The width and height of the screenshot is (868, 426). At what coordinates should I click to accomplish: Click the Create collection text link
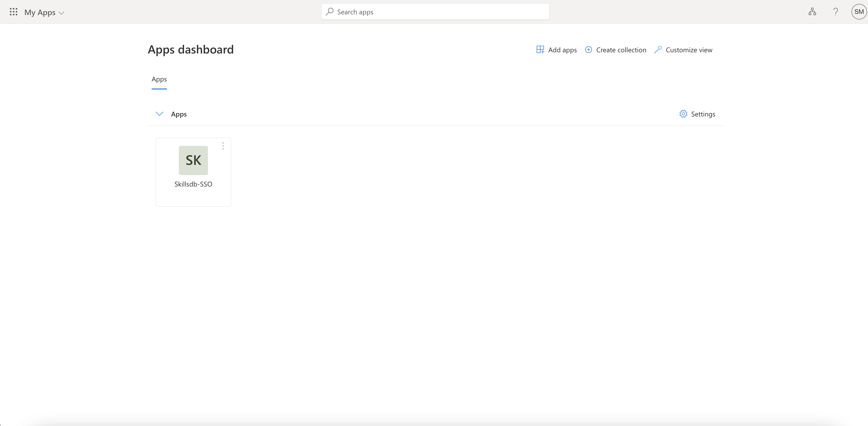pyautogui.click(x=621, y=50)
